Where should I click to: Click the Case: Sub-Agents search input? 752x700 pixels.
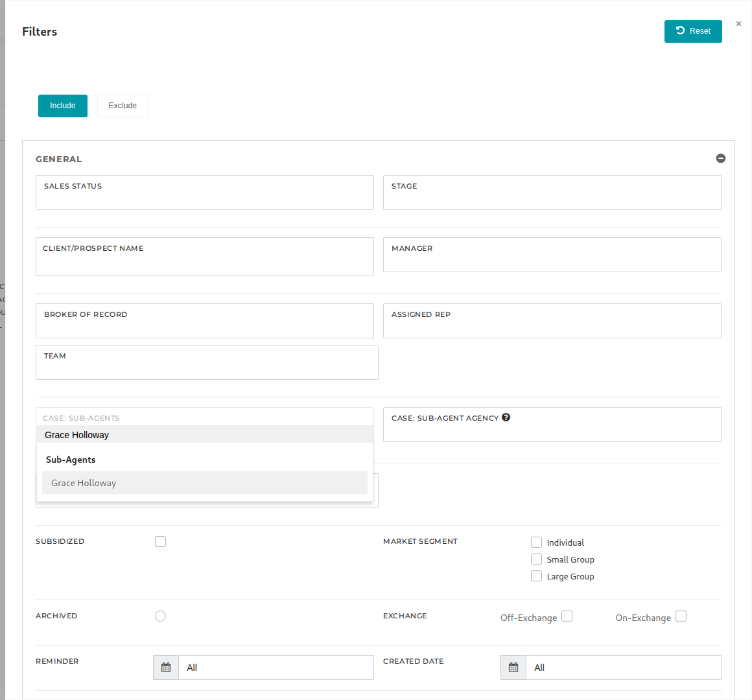coord(205,435)
